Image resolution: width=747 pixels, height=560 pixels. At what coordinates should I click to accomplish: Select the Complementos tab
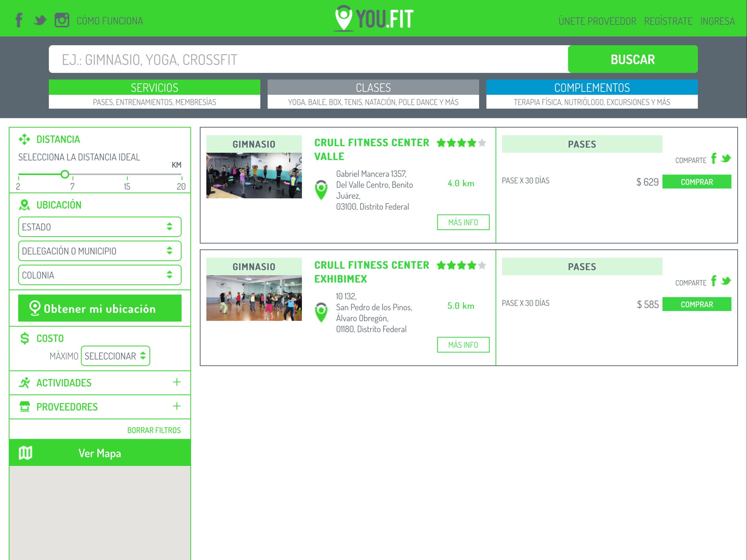592,94
